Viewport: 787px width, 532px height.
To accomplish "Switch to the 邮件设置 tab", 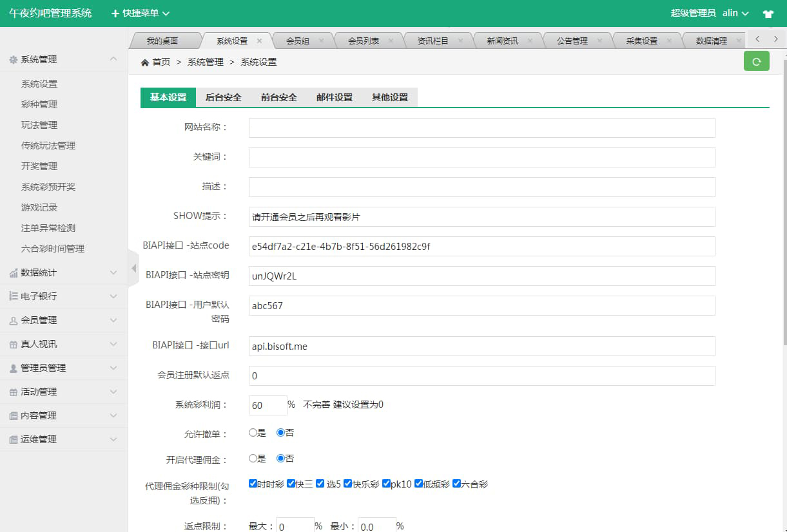I will (x=334, y=97).
